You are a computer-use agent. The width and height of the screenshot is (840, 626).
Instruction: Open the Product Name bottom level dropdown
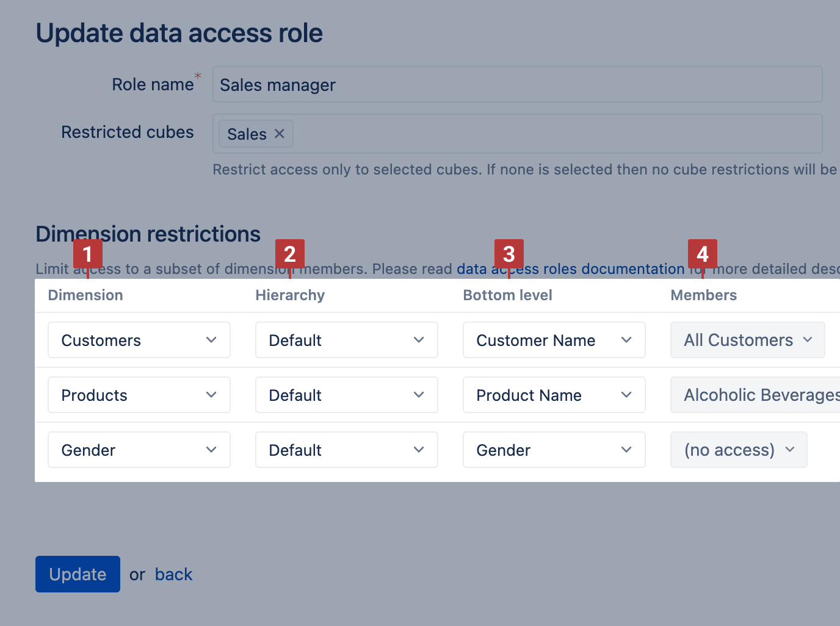tap(554, 395)
